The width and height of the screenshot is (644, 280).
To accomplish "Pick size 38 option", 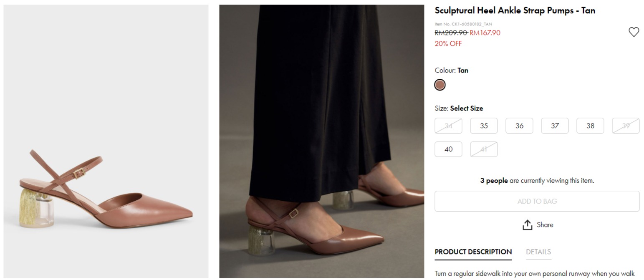I will 590,126.
